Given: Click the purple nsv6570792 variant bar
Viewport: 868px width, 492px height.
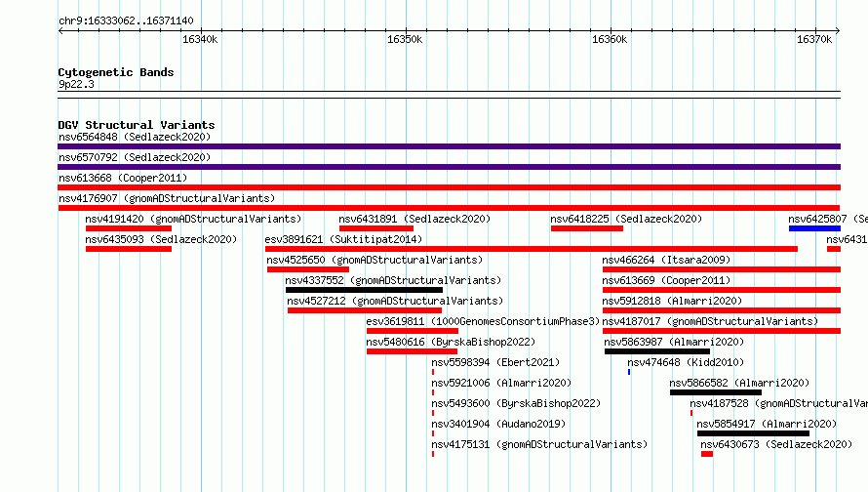Looking at the screenshot, I should 449,167.
